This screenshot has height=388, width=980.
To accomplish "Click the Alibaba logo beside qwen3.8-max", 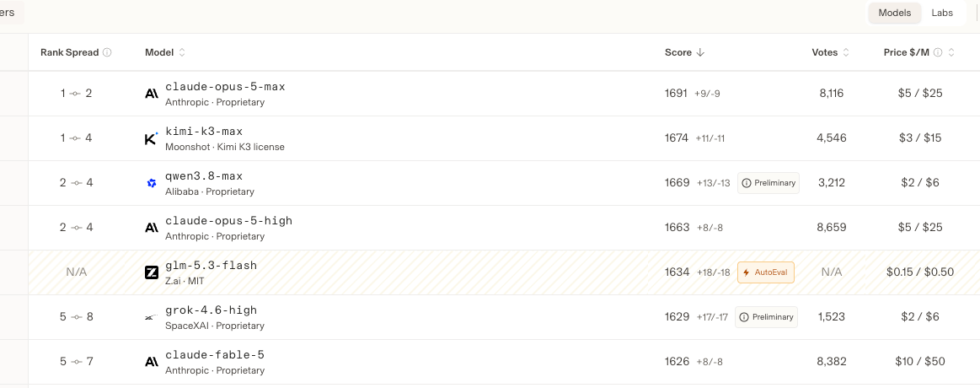I will 151,183.
